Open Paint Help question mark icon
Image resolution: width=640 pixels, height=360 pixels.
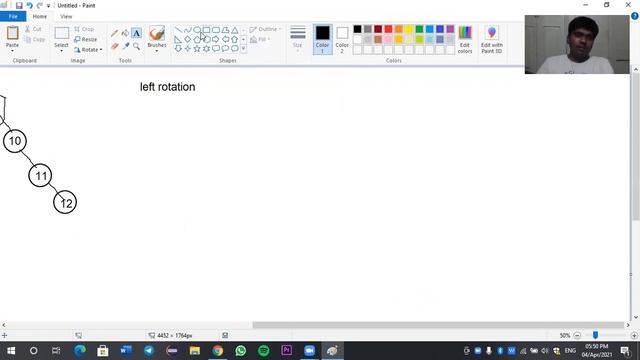click(634, 16)
